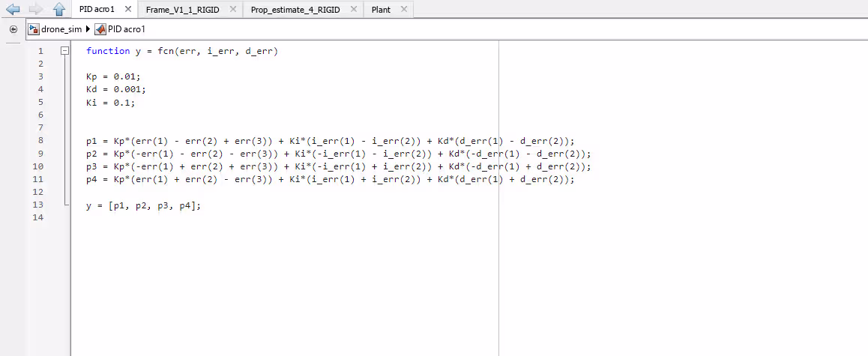Click line number 1 in the gutter
Screen dimensions: 868x356
tap(40, 51)
